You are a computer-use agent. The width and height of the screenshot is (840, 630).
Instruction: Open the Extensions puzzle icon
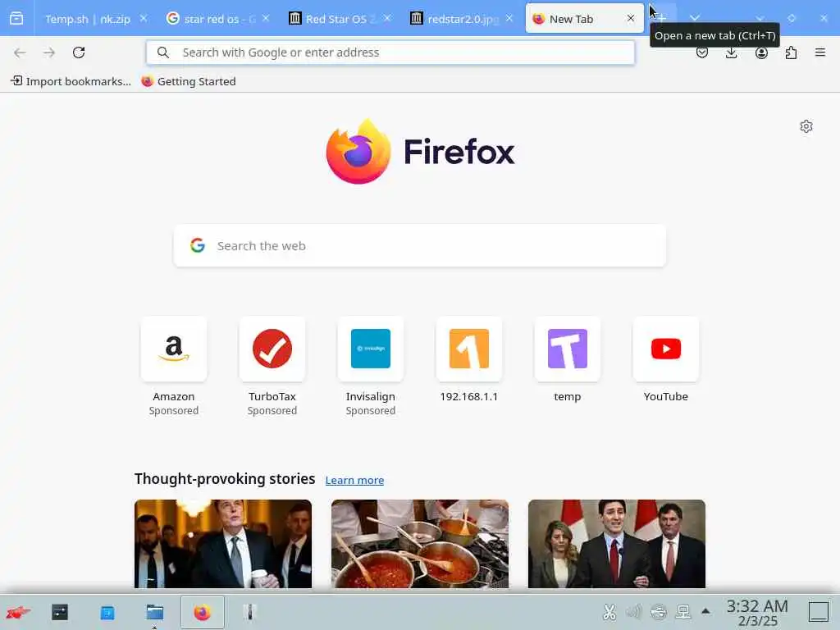tap(791, 52)
